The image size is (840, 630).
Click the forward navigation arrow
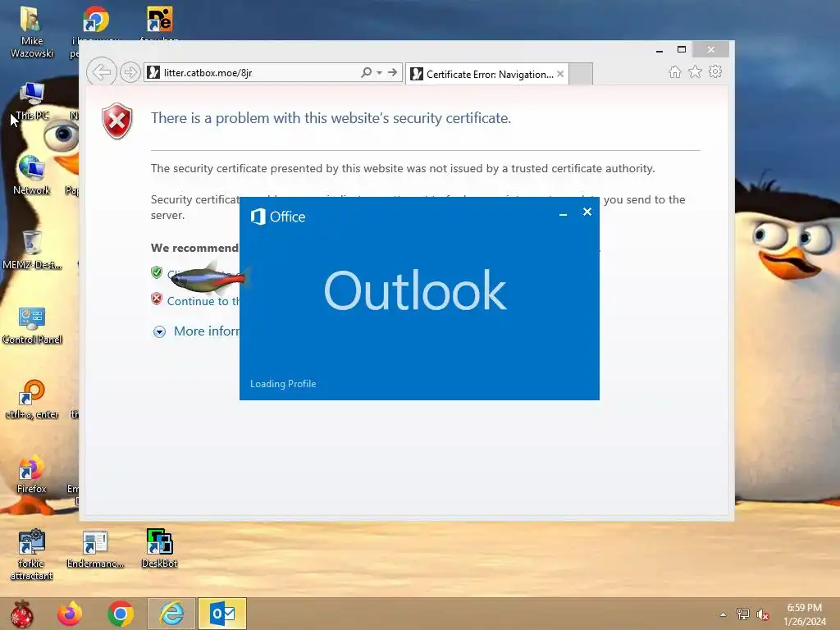(130, 72)
